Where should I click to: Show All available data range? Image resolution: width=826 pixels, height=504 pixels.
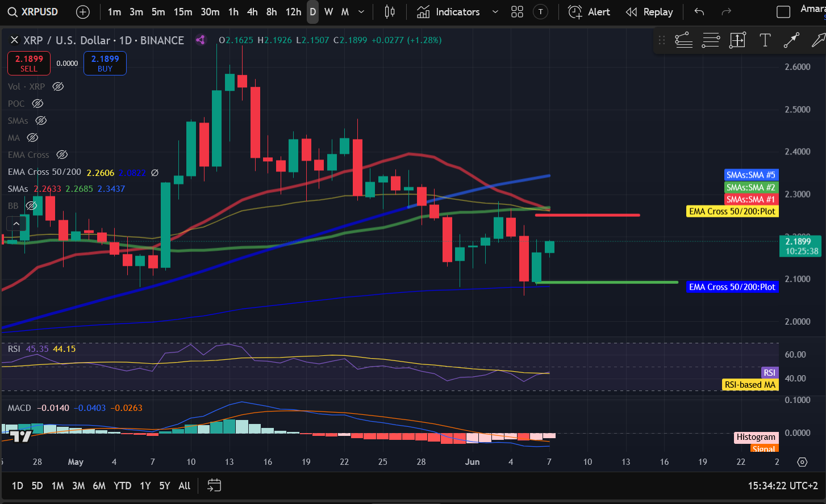tap(184, 486)
